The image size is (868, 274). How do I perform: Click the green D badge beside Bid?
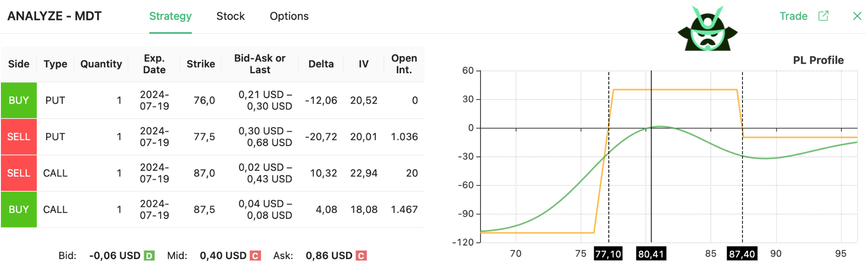point(149,256)
